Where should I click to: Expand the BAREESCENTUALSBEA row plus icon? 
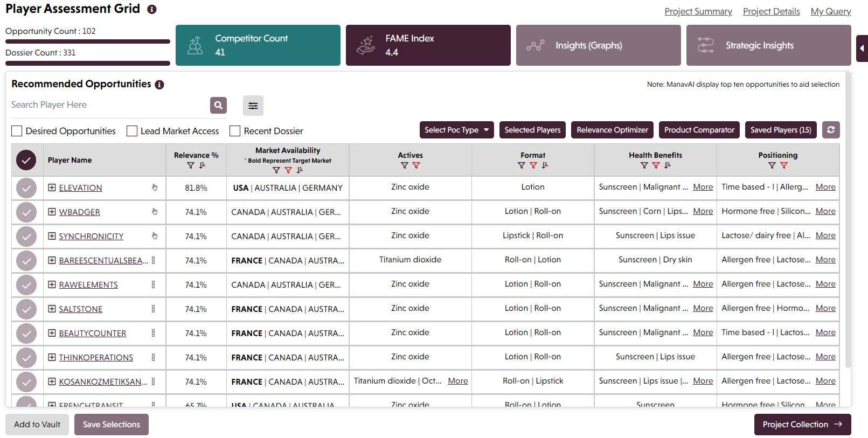click(52, 260)
